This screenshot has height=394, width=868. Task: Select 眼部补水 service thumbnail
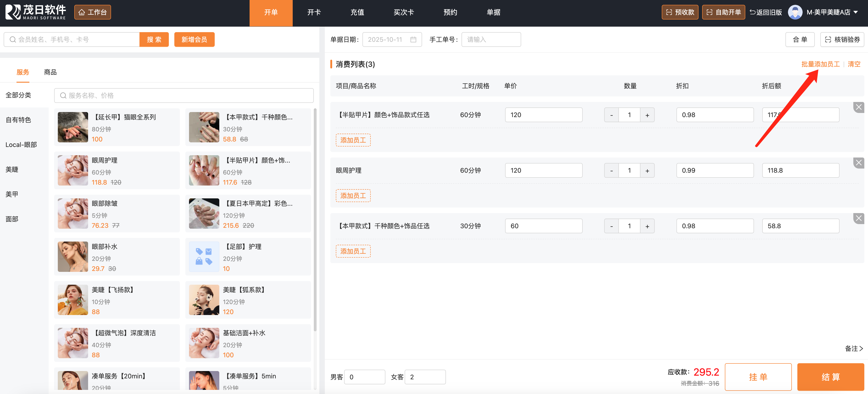click(x=73, y=256)
